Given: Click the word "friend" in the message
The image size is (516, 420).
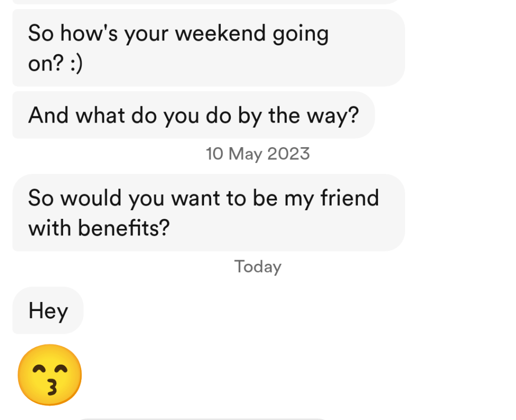Looking at the screenshot, I should pyautogui.click(x=349, y=198).
